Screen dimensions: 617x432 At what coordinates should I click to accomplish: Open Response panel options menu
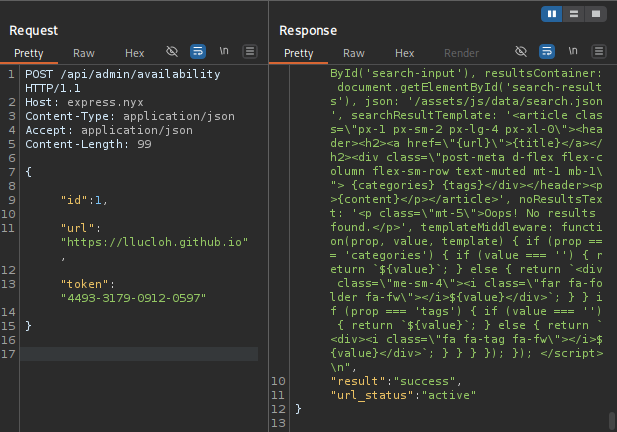tap(598, 51)
